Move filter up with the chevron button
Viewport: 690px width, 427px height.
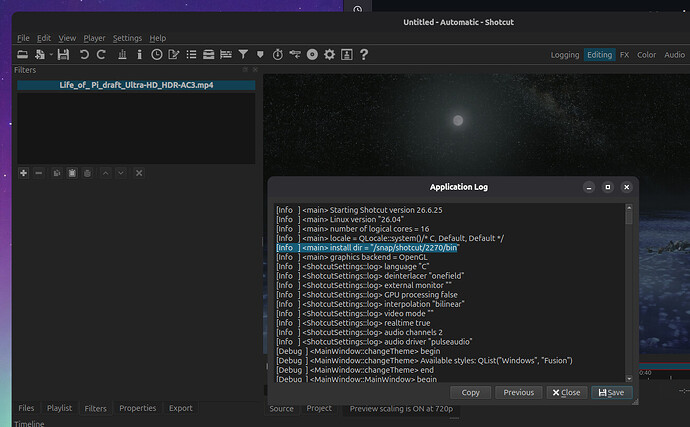point(106,173)
